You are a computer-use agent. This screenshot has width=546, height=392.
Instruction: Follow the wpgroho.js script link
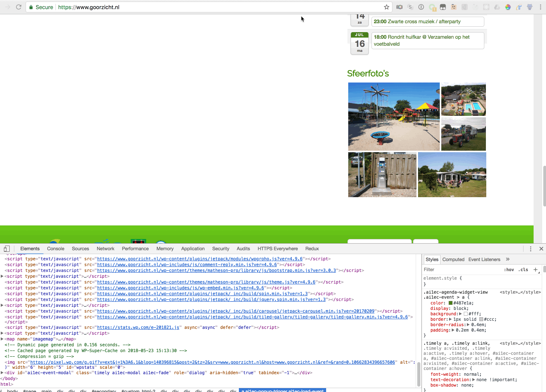point(200,259)
